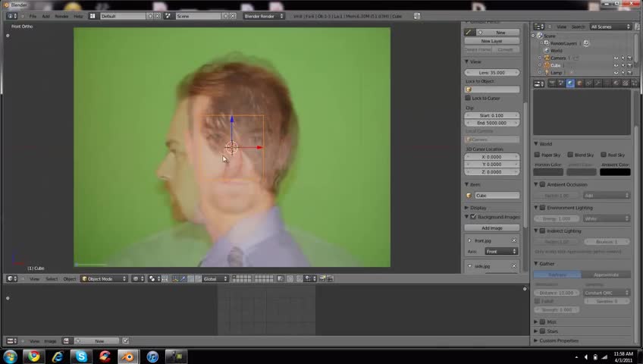Image resolution: width=643 pixels, height=364 pixels.
Task: Click the 3D manipulator toggle icon
Action: 175,279
